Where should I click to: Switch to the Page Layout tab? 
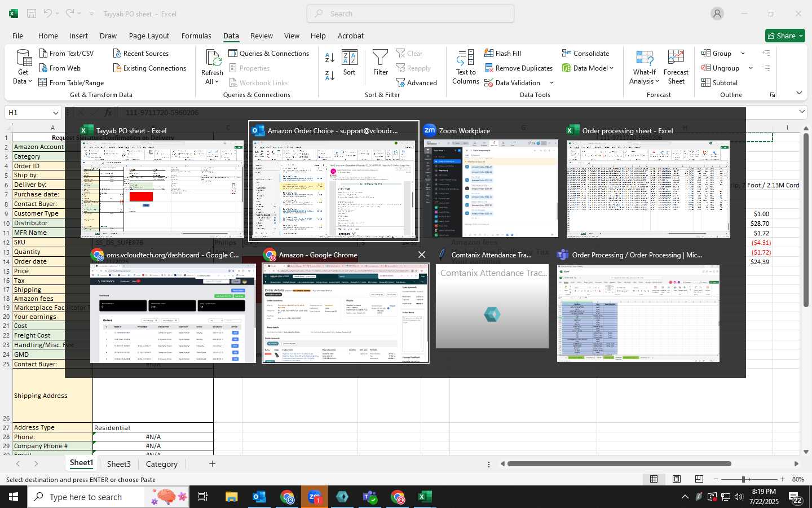pyautogui.click(x=149, y=36)
